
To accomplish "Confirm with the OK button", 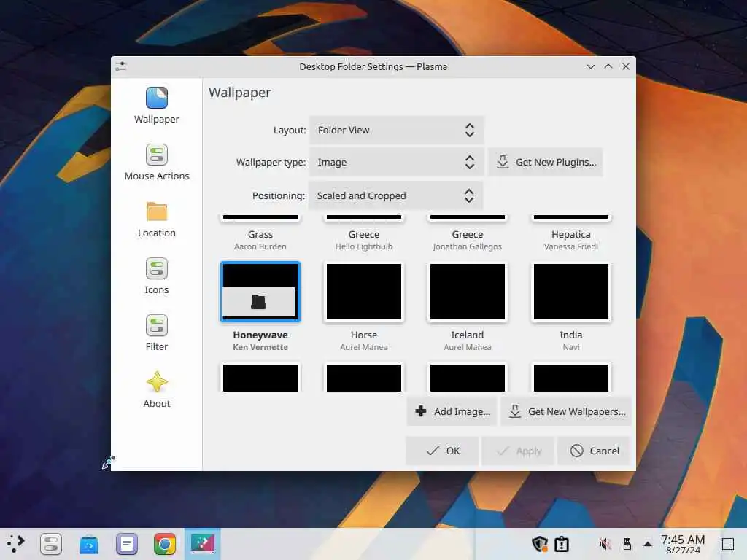I will (x=442, y=451).
